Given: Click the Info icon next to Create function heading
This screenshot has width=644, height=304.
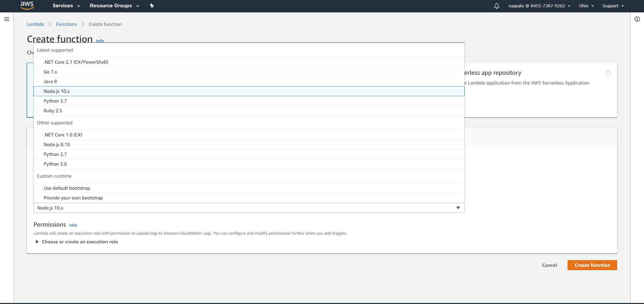Looking at the screenshot, I should point(100,41).
